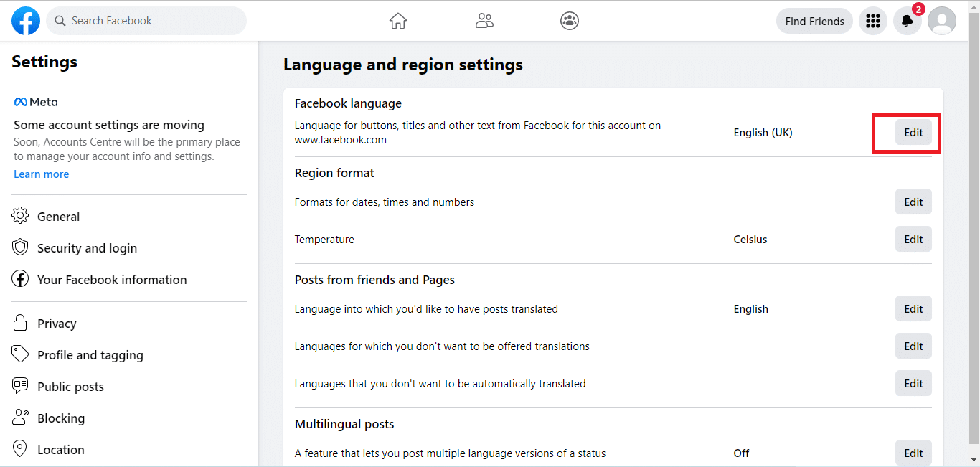Edit the multilingual posts feature
This screenshot has width=980, height=467.
pos(913,453)
